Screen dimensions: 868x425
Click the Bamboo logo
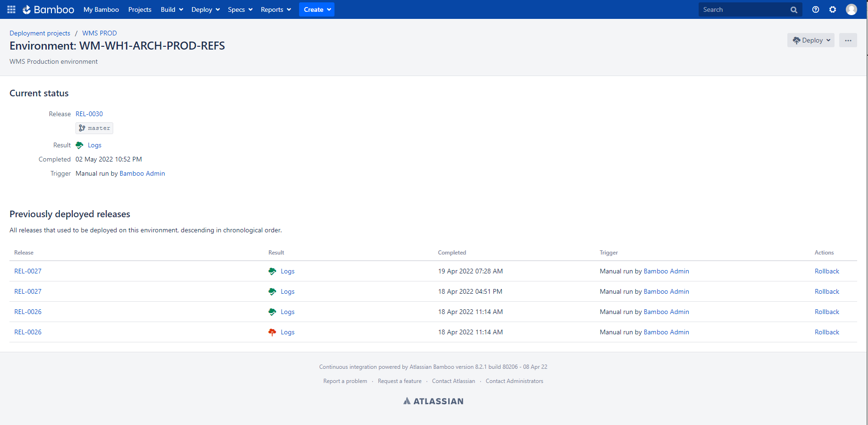pos(48,9)
